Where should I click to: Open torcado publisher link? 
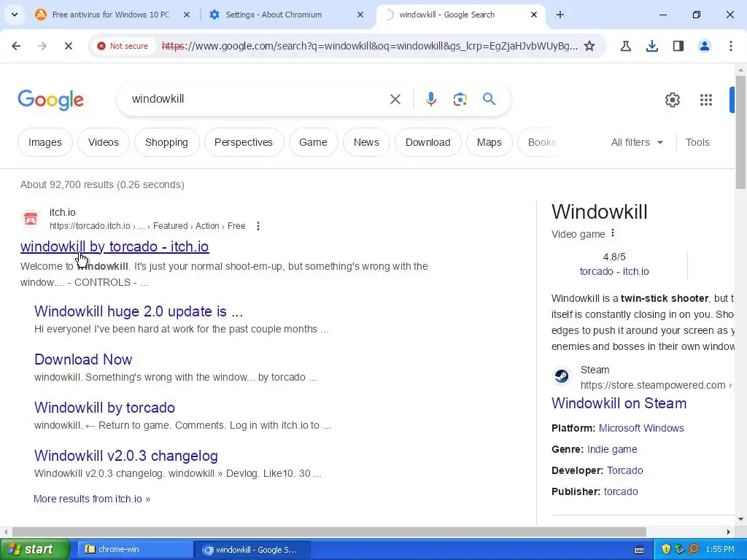620,491
